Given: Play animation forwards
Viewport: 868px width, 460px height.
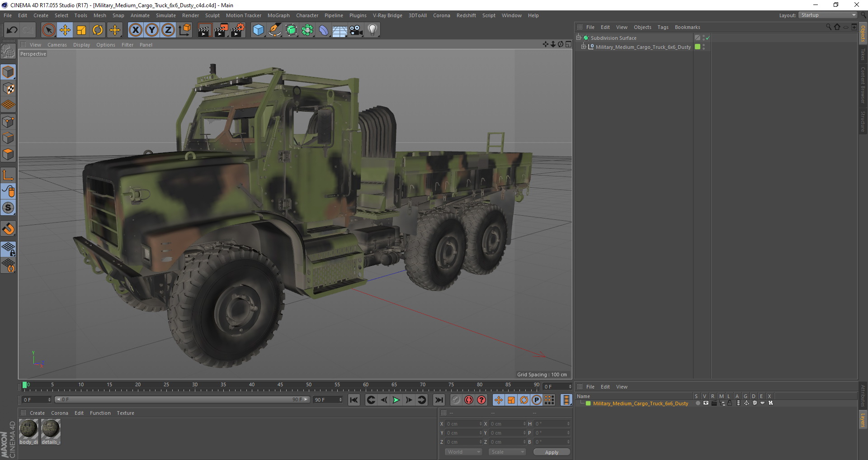Looking at the screenshot, I should click(396, 400).
